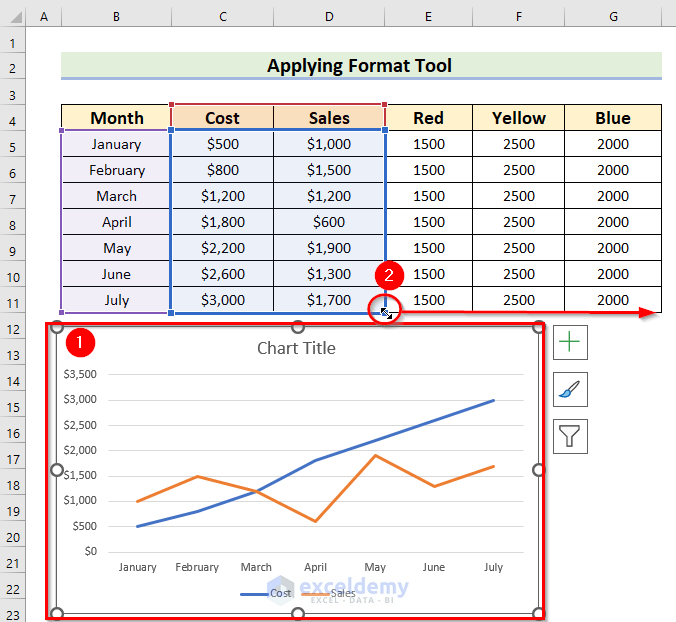Click the January axis label in chart
676x622 pixels.
[138, 567]
